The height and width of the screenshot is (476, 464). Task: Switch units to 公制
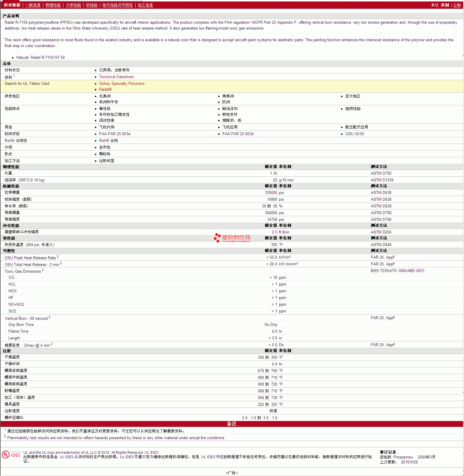(457, 5)
